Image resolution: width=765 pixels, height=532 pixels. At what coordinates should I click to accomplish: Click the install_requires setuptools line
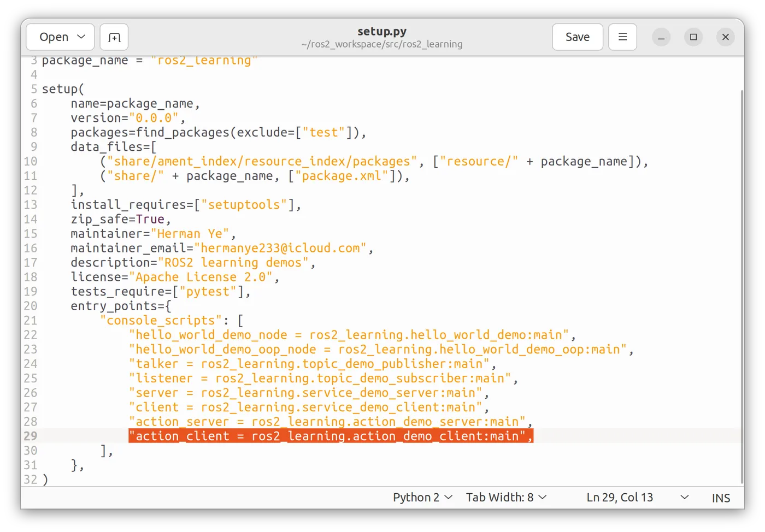coord(186,205)
